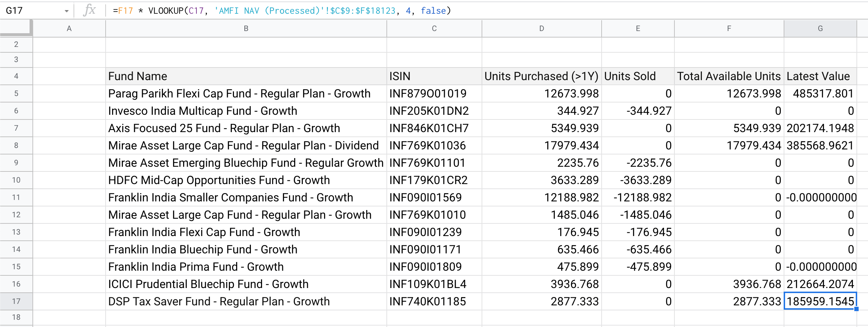Select Mirae Asset Emerging Bluechip Fund cell

click(246, 163)
